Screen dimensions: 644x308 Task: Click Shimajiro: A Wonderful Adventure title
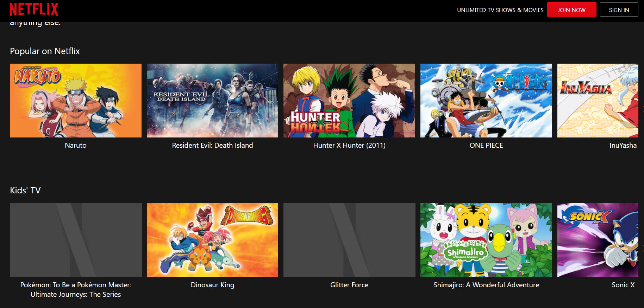tap(486, 285)
